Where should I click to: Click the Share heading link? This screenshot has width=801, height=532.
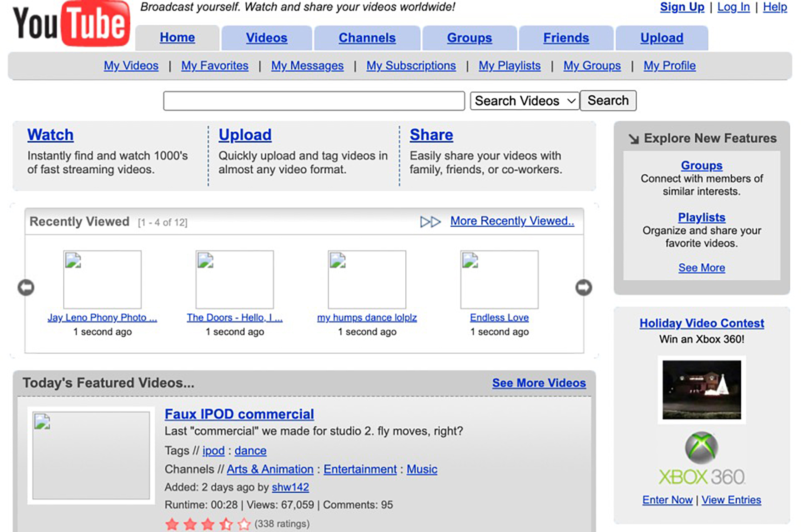click(x=431, y=135)
